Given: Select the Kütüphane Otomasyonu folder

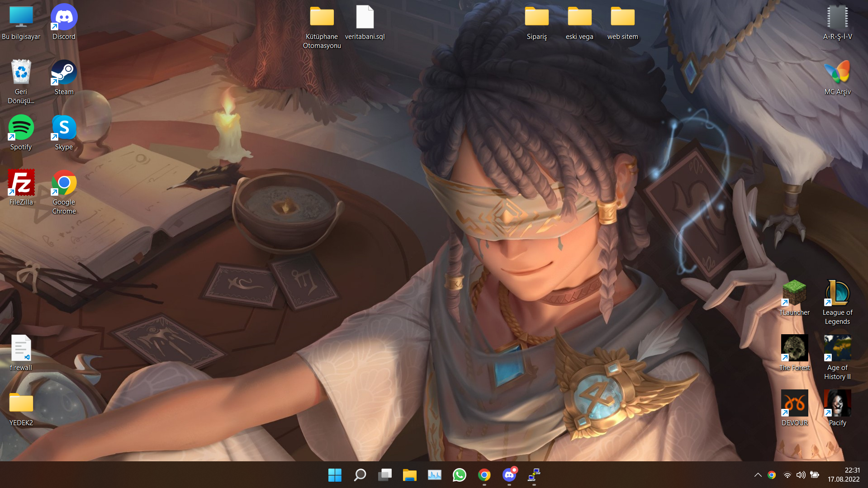Looking at the screenshot, I should click(322, 27).
